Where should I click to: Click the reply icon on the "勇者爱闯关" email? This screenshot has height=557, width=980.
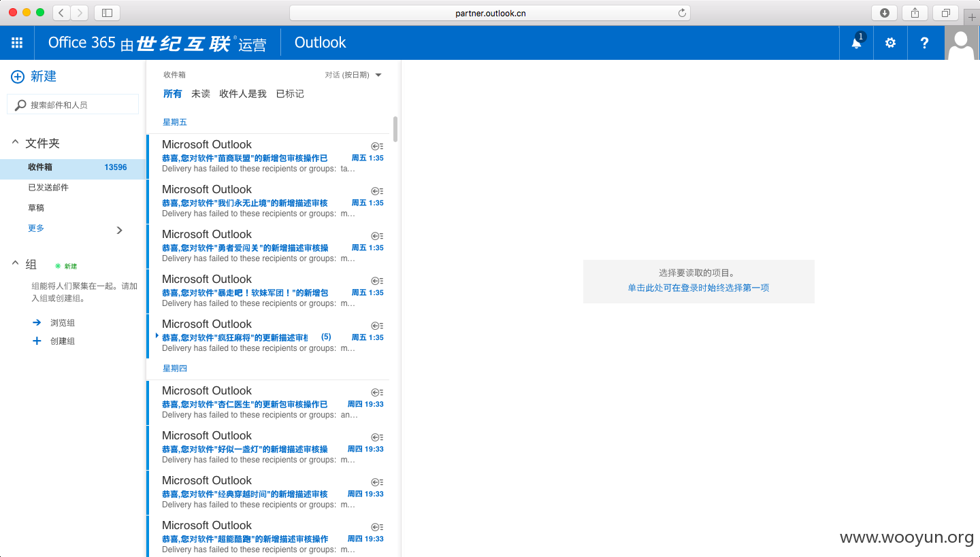coord(377,236)
